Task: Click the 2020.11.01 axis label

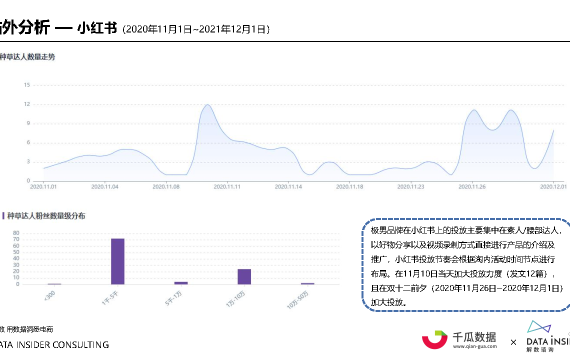Action: click(43, 187)
